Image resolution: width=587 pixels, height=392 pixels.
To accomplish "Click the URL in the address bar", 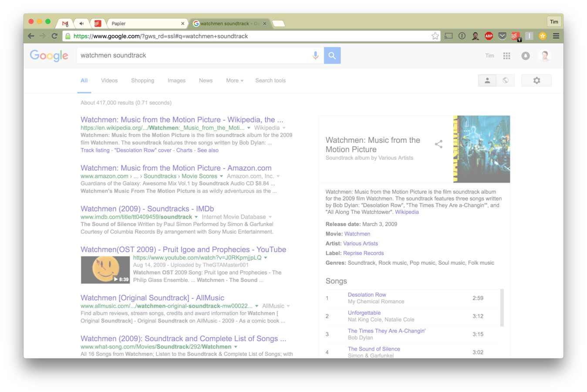I will 161,36.
